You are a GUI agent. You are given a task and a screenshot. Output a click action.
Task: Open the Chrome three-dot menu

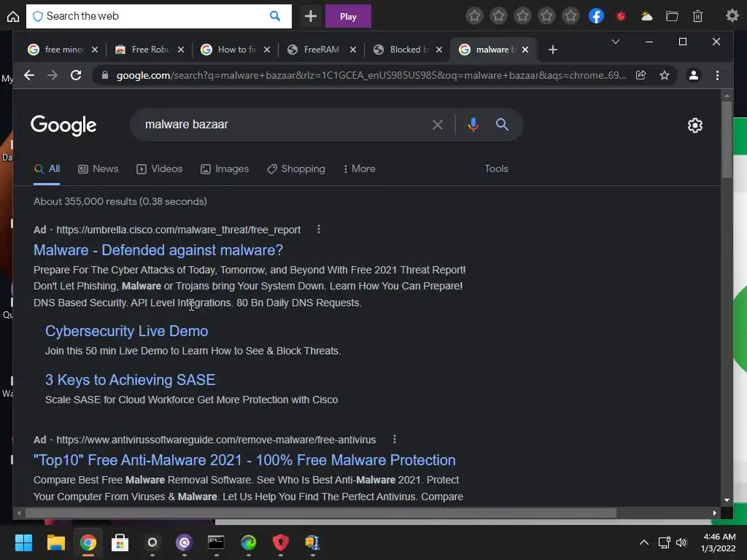[717, 75]
